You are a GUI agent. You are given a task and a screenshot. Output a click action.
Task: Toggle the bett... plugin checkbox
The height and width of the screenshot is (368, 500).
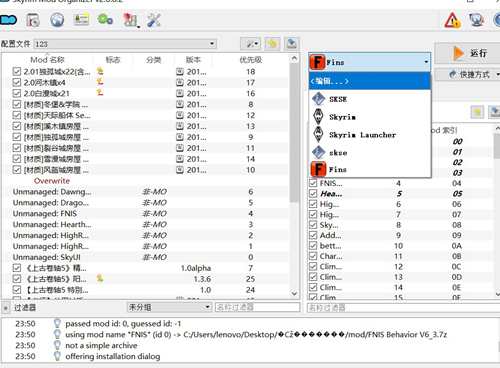tap(313, 246)
